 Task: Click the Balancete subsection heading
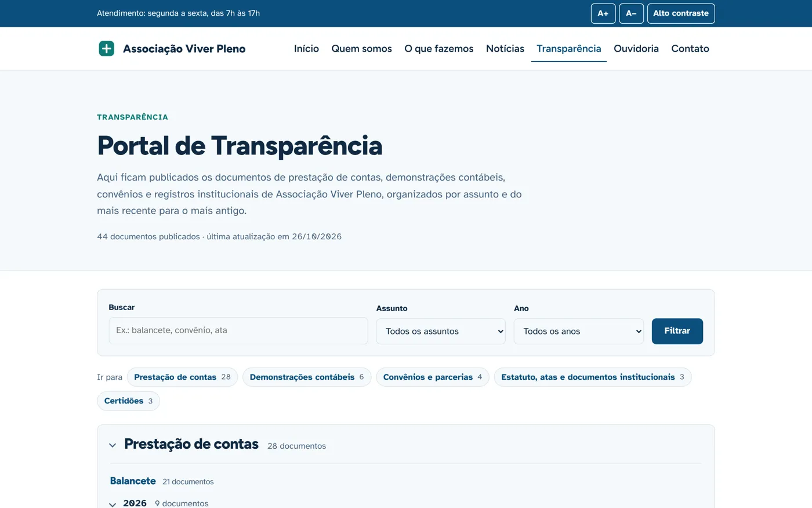pyautogui.click(x=133, y=481)
